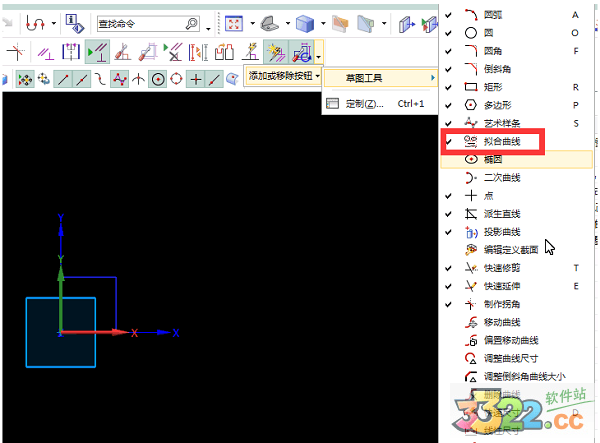Click the screwdriver auto constrain icon
The image size is (600, 443).
tap(123, 52)
